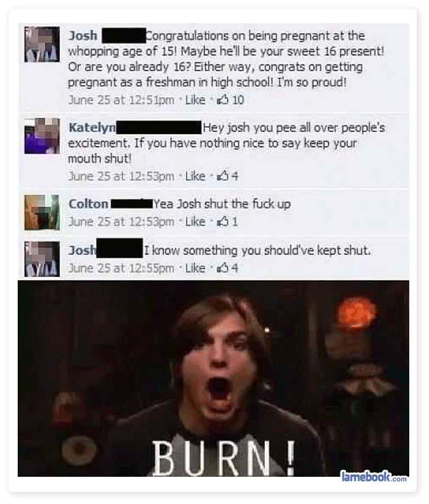Image resolution: width=429 pixels, height=504 pixels.
Task: Visit the lamebook.com watermark logo
Action: pos(374,476)
